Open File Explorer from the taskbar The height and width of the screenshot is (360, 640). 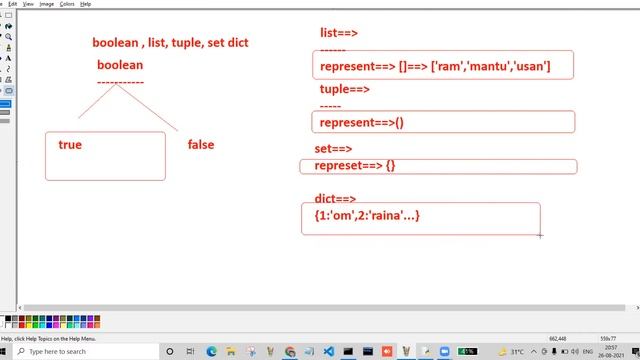coord(231,351)
